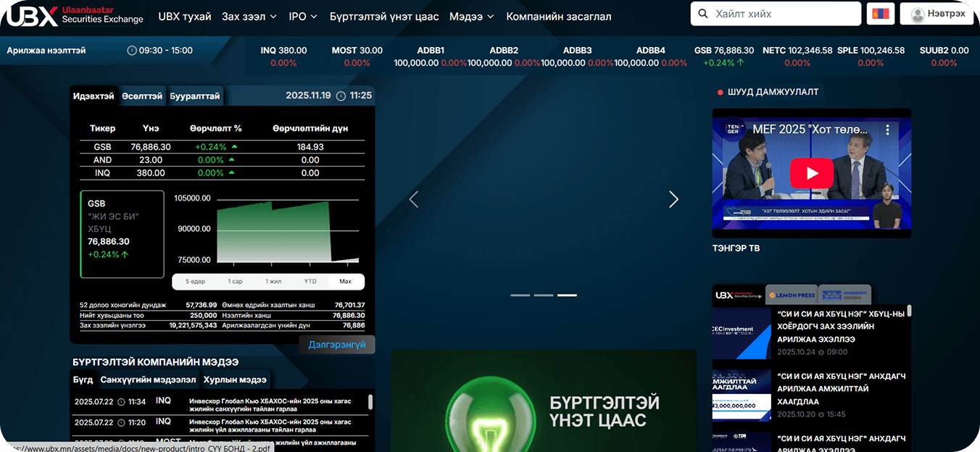
Task: Select the third carousel dot indicator
Action: click(x=568, y=295)
